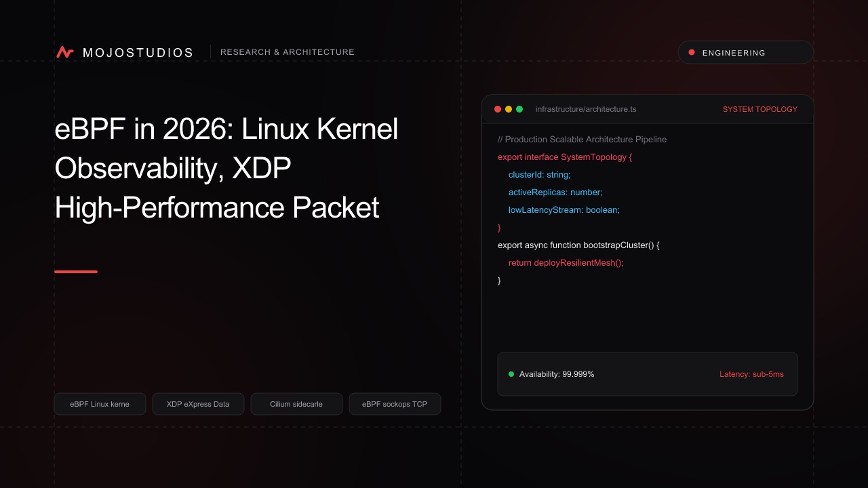Image resolution: width=868 pixels, height=488 pixels.
Task: Open the MOJOSTUDIOS brand name
Action: tap(138, 53)
